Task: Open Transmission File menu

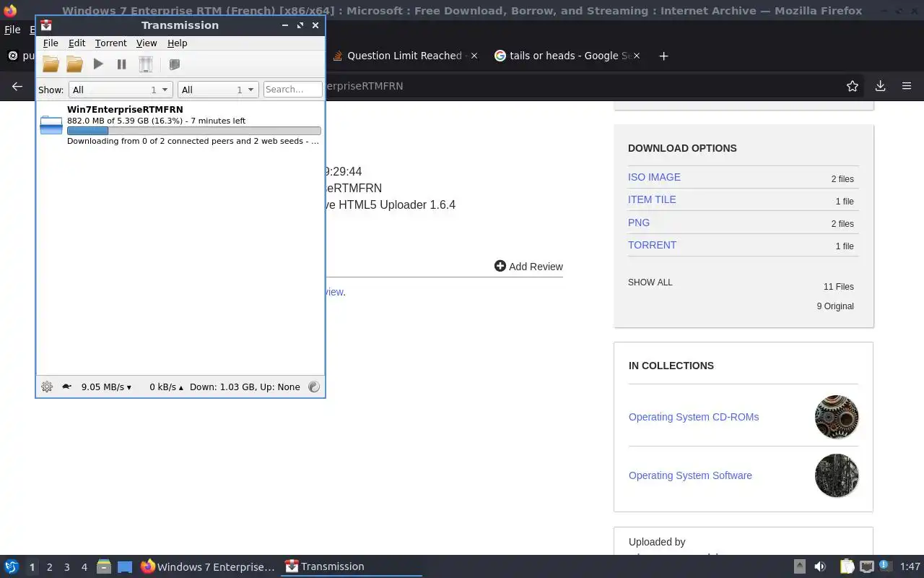Action: point(51,43)
